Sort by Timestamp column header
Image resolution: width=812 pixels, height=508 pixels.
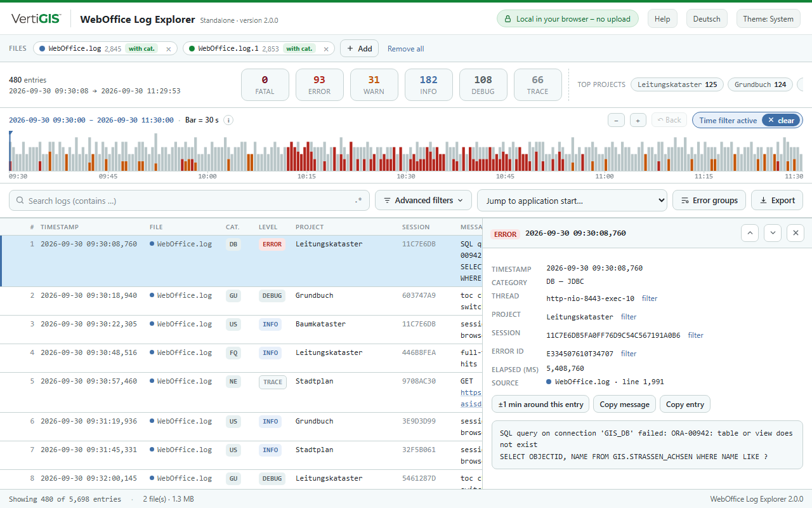point(60,227)
